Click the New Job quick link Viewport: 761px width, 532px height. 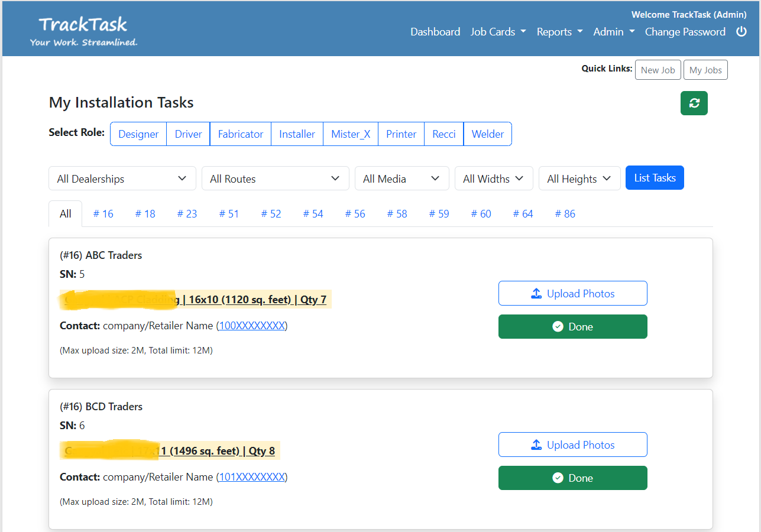(x=658, y=70)
